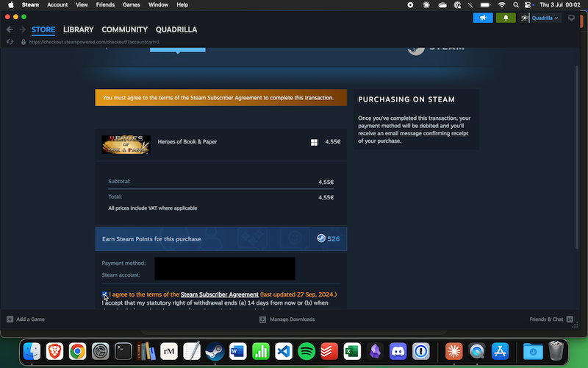
Task: Click Add a Game label
Action: point(30,319)
